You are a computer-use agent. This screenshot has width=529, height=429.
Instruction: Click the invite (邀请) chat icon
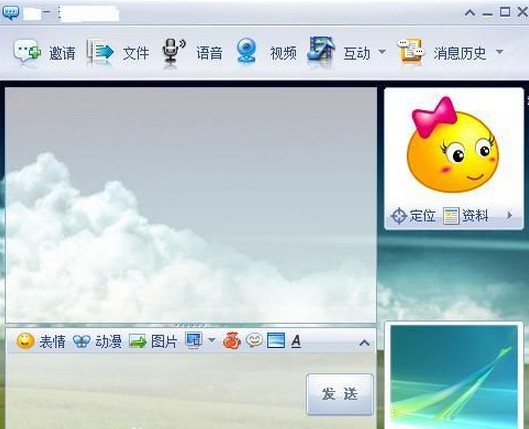point(27,51)
